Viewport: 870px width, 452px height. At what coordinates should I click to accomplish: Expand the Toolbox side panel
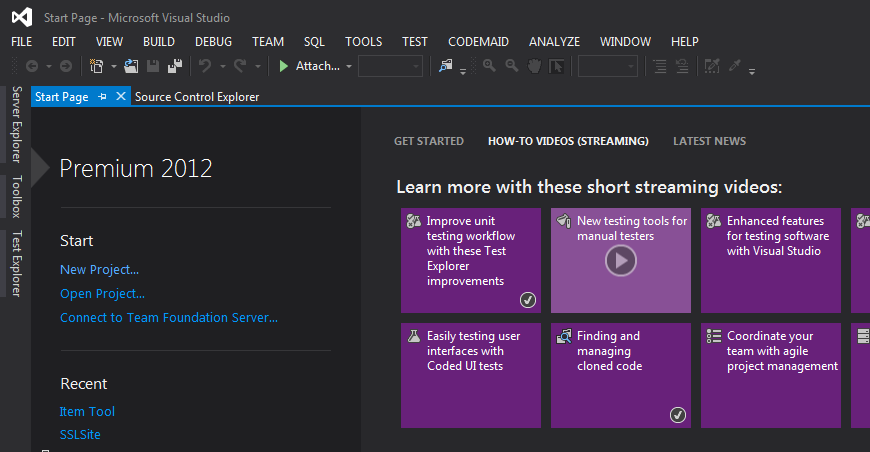17,196
